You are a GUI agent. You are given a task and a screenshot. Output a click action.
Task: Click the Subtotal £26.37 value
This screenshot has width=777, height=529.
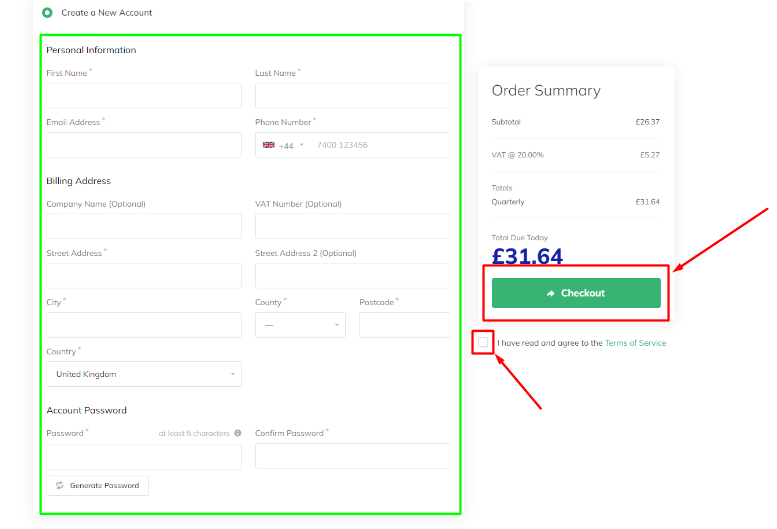(647, 122)
